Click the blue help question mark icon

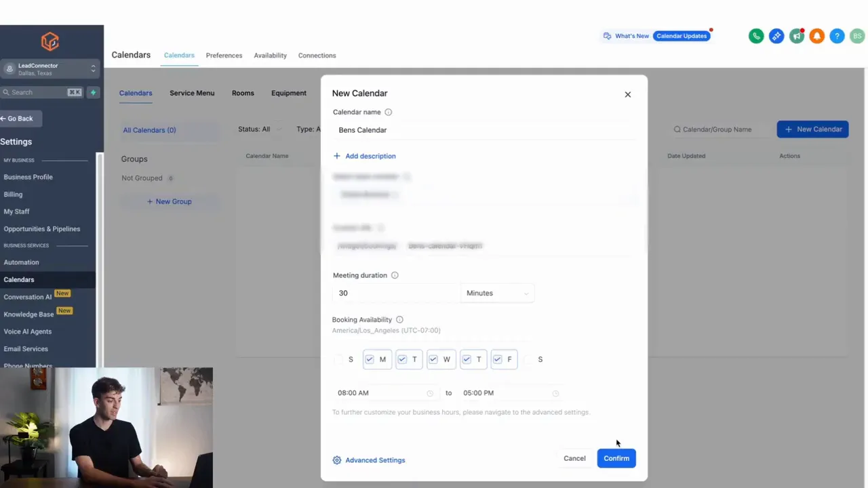pyautogui.click(x=837, y=36)
